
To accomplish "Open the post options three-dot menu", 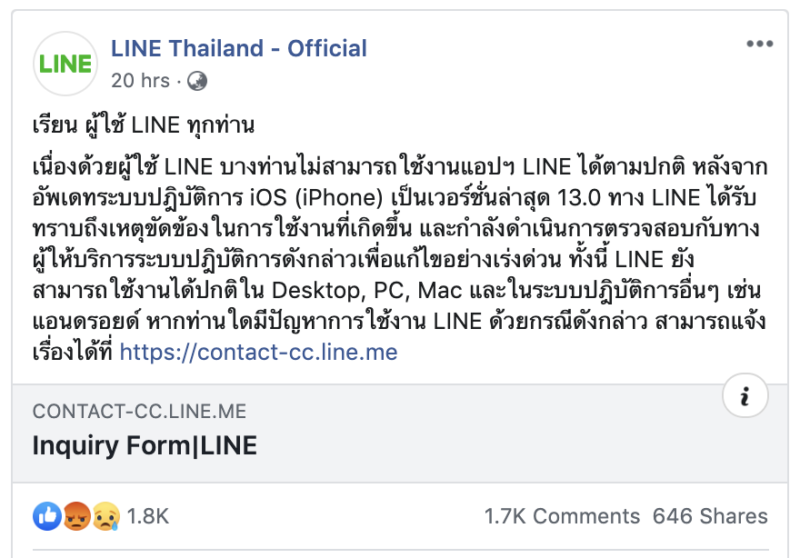I will (759, 45).
